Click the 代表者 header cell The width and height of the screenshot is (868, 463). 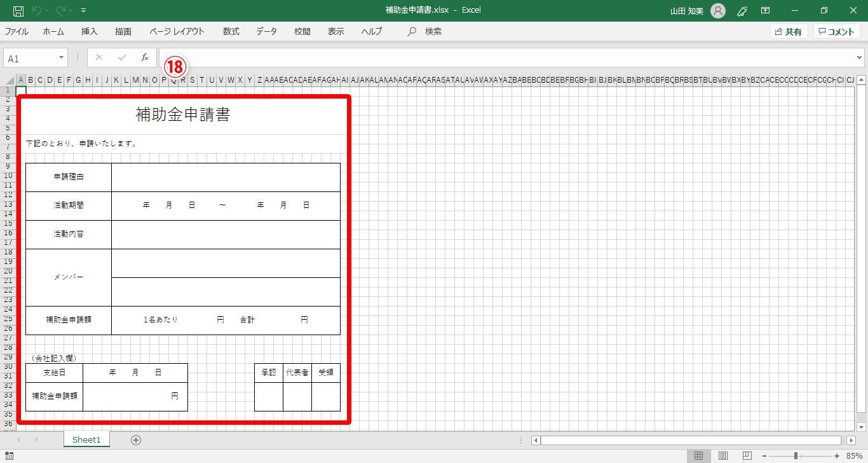click(x=297, y=373)
